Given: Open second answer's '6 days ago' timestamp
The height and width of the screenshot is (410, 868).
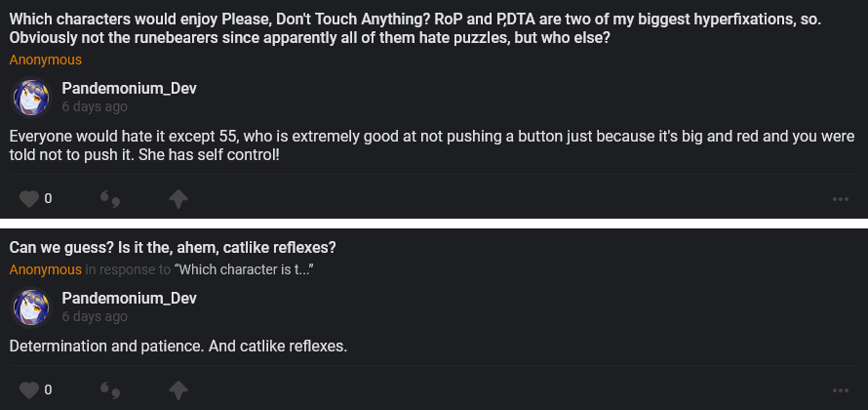Looking at the screenshot, I should (x=95, y=317).
